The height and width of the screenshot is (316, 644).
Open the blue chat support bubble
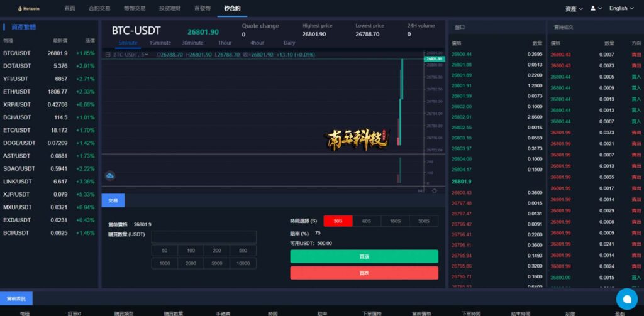tap(627, 299)
